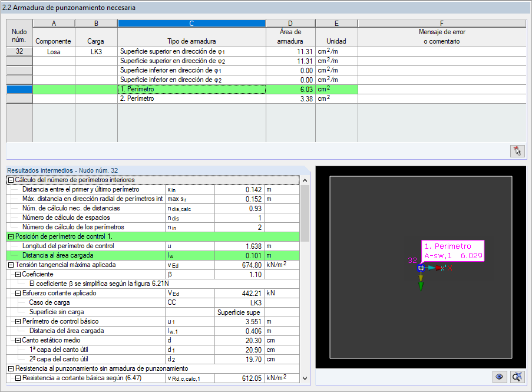Screen dimensions: 532x392
Task: Click the LK3 load cell in the table
Action: [96, 52]
